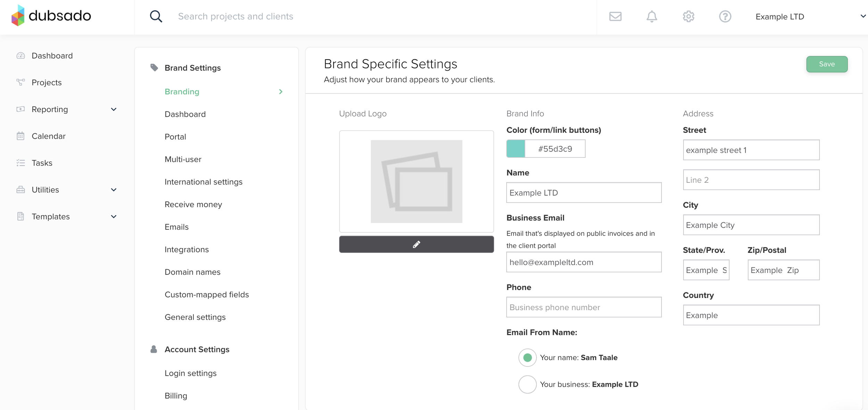Click the search magnifier icon
The width and height of the screenshot is (868, 410).
(x=156, y=16)
